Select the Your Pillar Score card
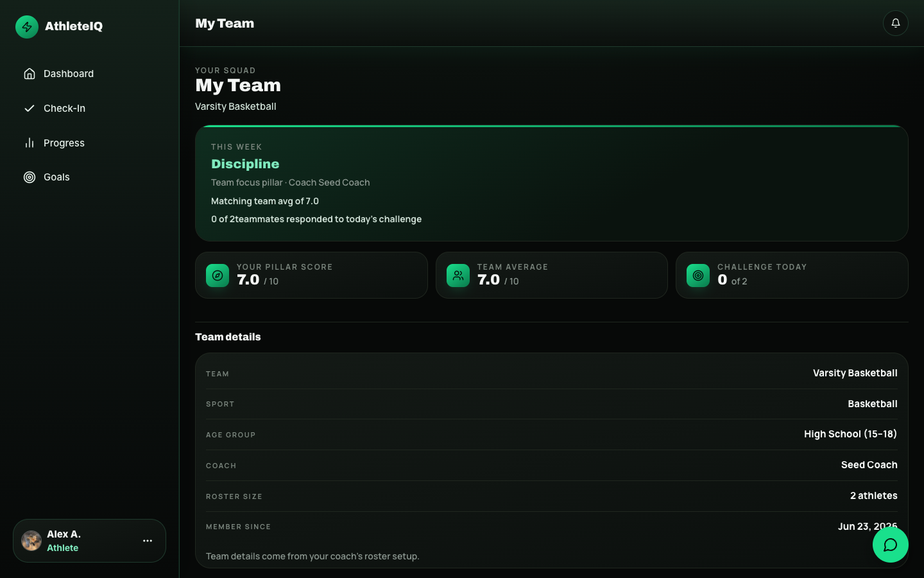Image resolution: width=924 pixels, height=578 pixels. pyautogui.click(x=311, y=276)
